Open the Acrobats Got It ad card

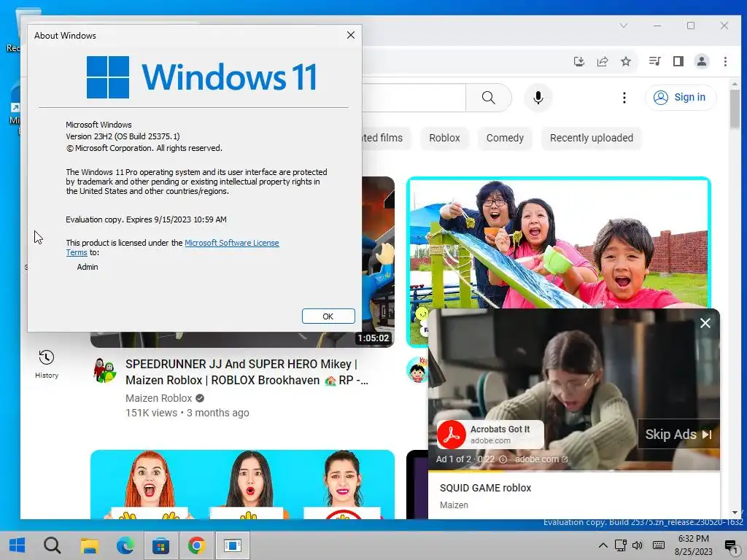pyautogui.click(x=490, y=435)
